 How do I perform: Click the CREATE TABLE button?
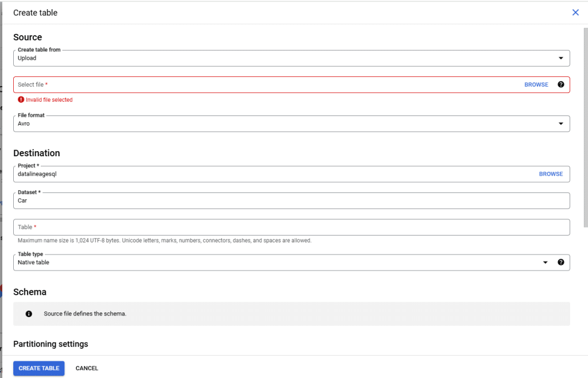(38, 368)
